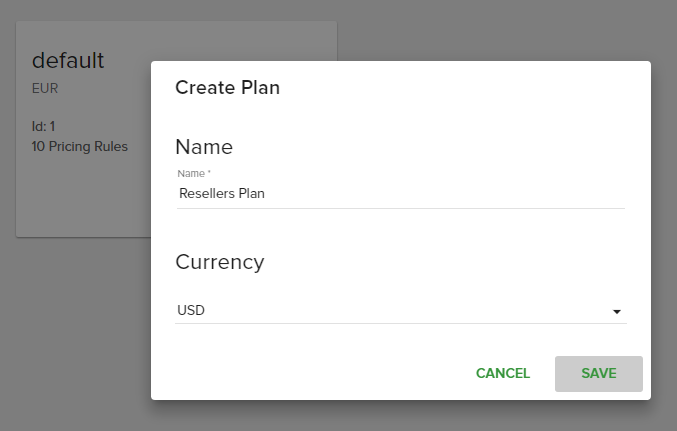Click the 'Currency' section heading
Screen dimensions: 677x431
coord(220,262)
